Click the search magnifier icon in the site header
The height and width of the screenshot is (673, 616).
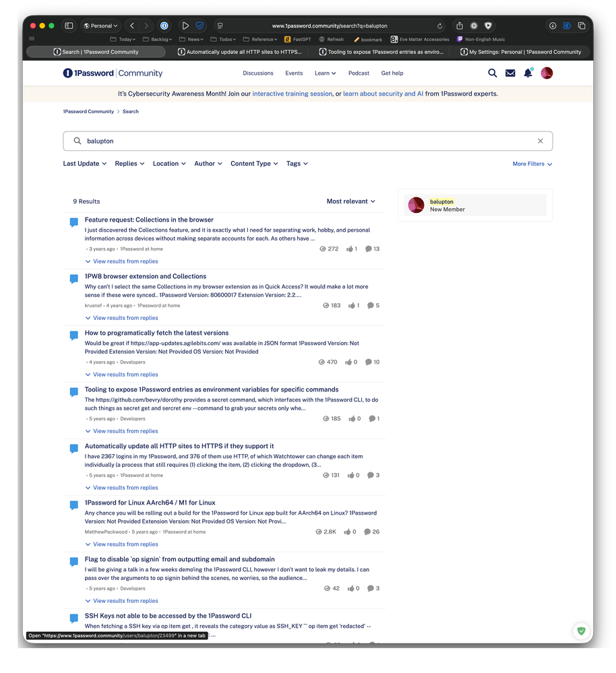click(493, 73)
